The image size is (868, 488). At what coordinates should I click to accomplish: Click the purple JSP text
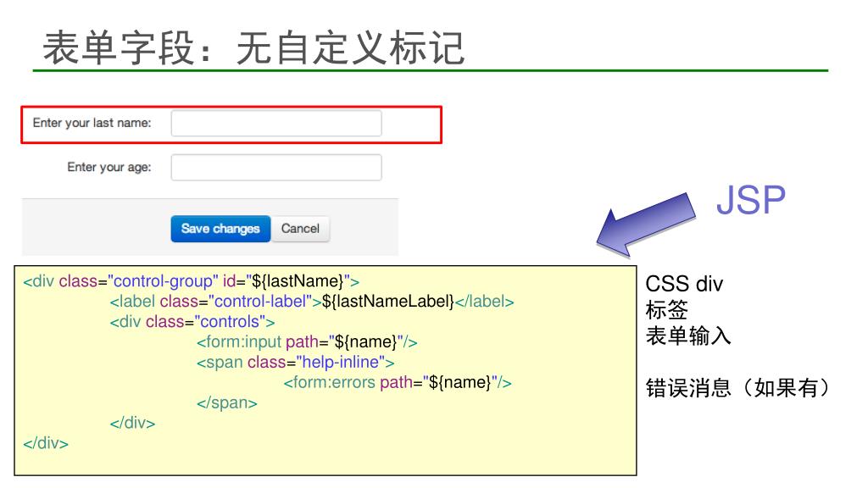(x=751, y=200)
